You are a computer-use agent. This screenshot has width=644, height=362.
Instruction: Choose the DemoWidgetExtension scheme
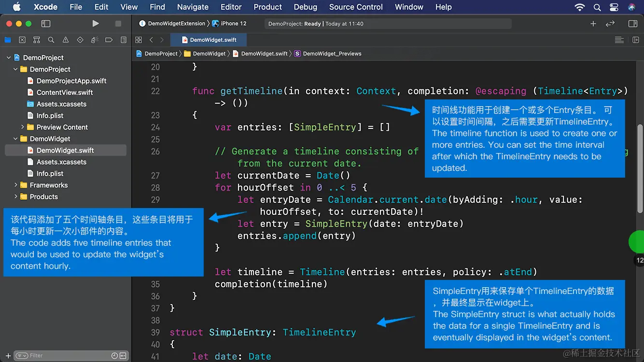pyautogui.click(x=172, y=23)
